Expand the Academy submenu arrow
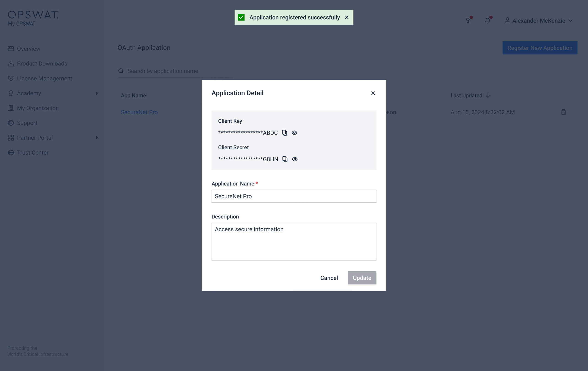 tap(97, 93)
